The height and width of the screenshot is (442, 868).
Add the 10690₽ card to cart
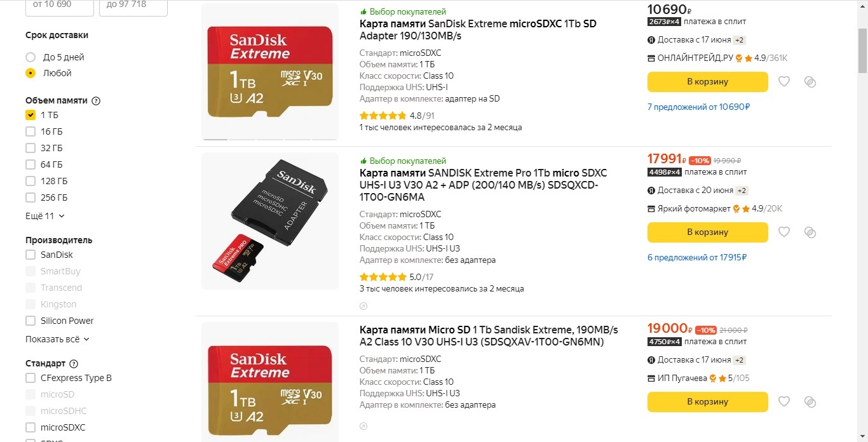[x=707, y=82]
